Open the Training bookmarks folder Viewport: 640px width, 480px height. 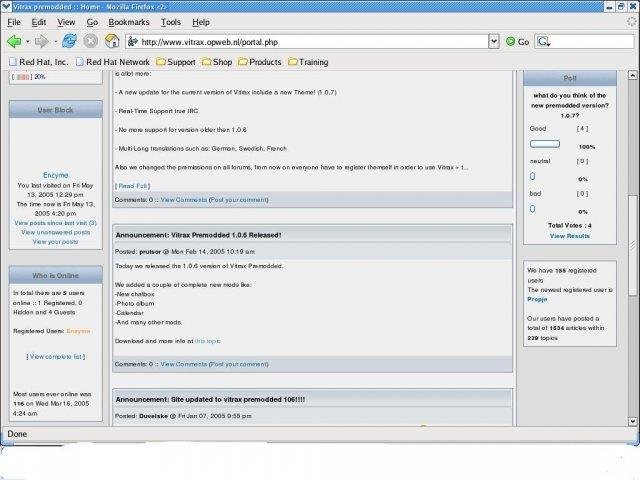[308, 62]
